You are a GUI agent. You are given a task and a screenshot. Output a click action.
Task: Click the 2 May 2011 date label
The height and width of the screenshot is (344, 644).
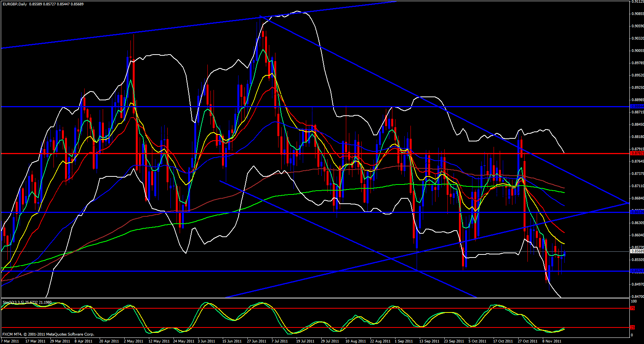click(133, 341)
